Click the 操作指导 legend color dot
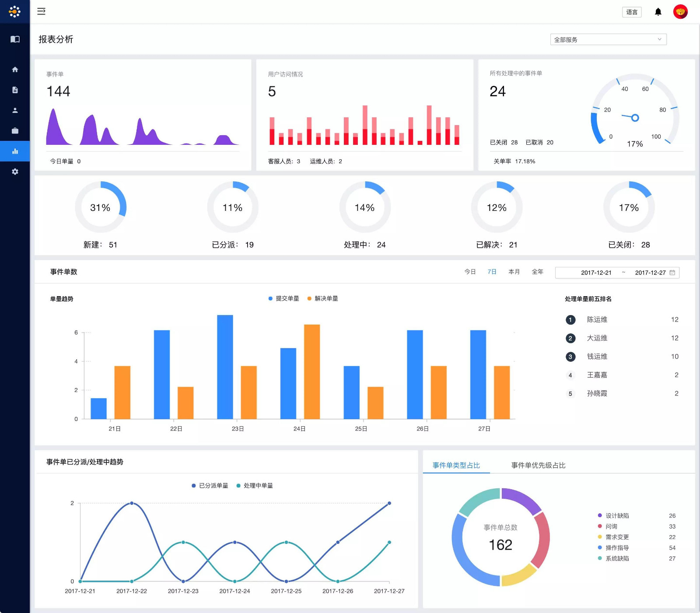 point(600,548)
